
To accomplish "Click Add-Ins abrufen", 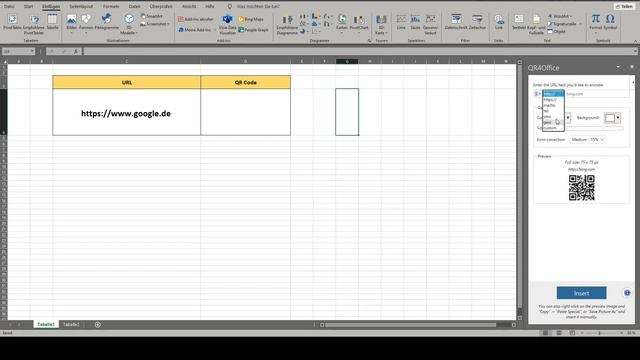I will tap(196, 19).
